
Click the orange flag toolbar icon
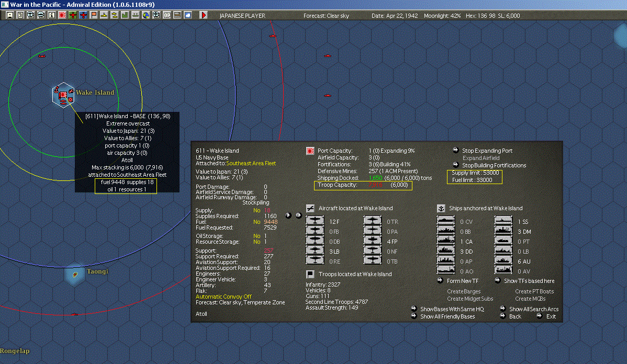pyautogui.click(x=94, y=15)
